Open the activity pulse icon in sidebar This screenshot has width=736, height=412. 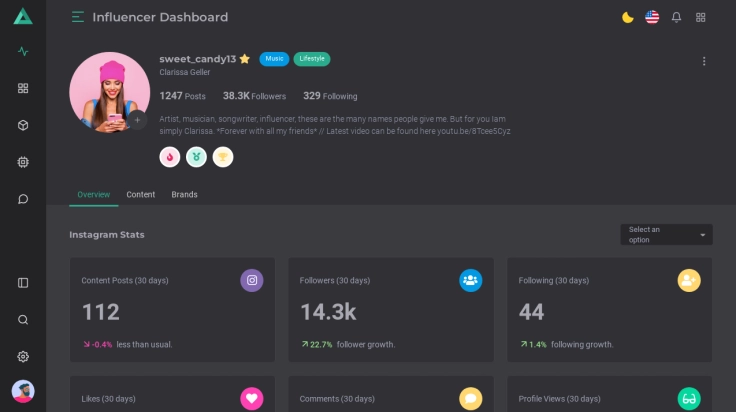[23, 52]
